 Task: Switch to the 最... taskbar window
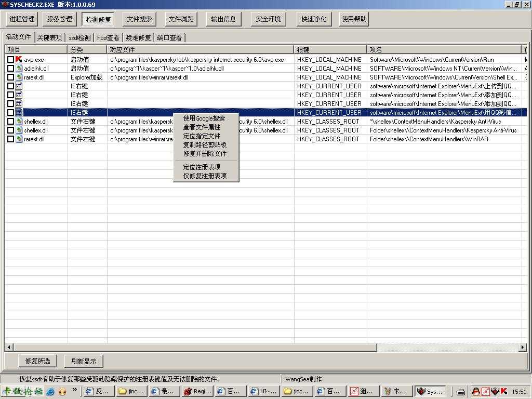(165, 391)
